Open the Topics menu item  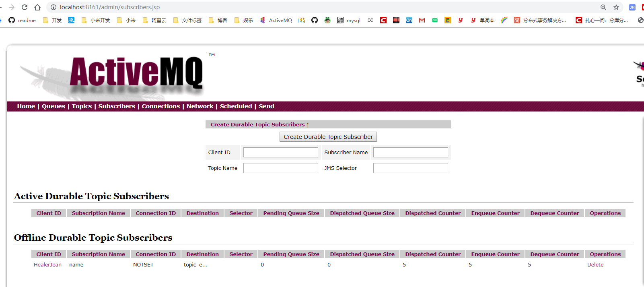pyautogui.click(x=82, y=106)
